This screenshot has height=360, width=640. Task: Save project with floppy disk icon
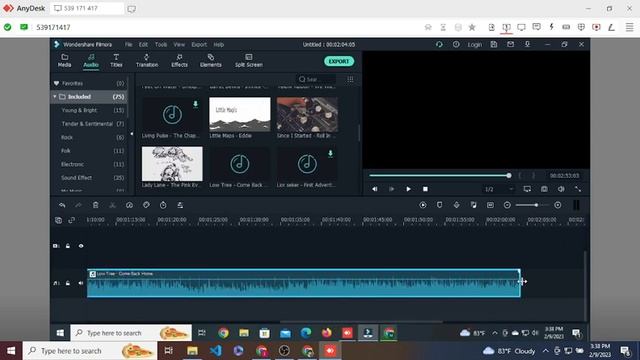point(494,44)
